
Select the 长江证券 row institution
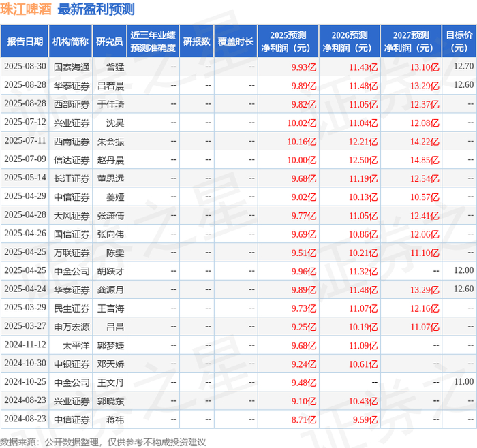coord(72,178)
